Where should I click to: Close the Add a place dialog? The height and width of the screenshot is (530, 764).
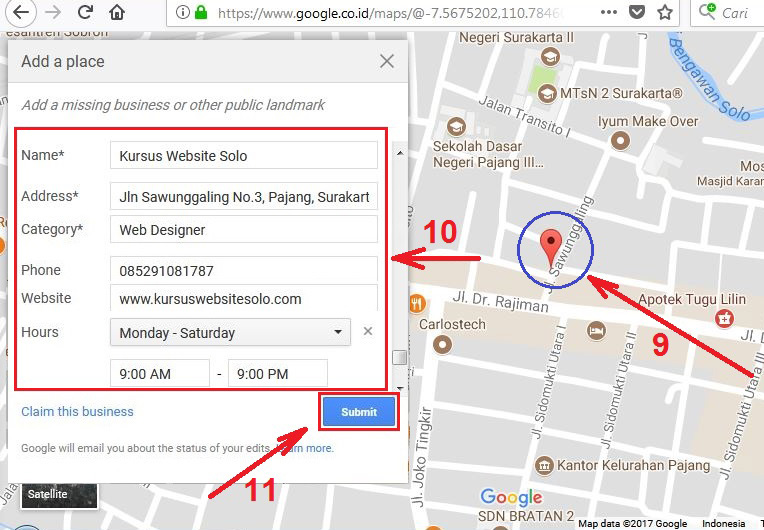click(x=387, y=61)
